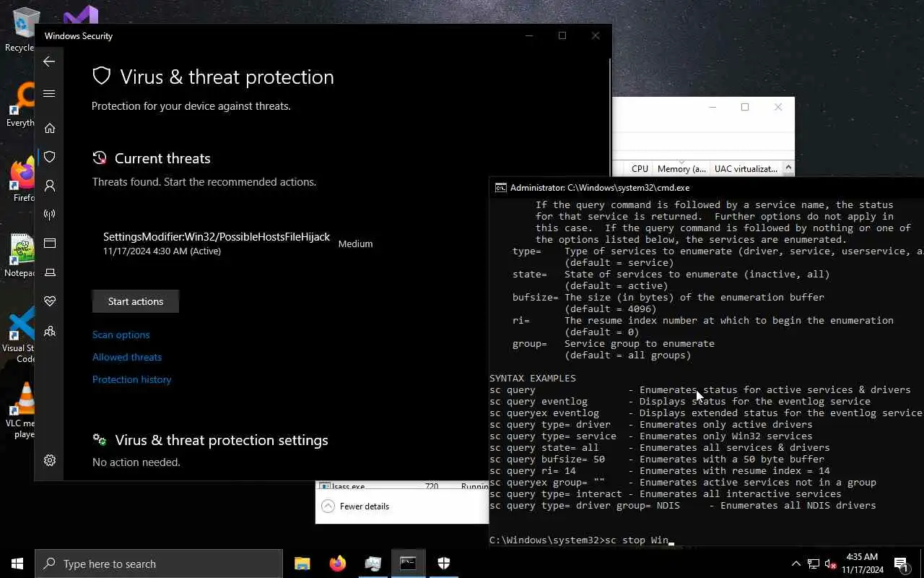924x578 pixels.
Task: Click the Virus & threat protection settings heading
Action: pos(221,440)
